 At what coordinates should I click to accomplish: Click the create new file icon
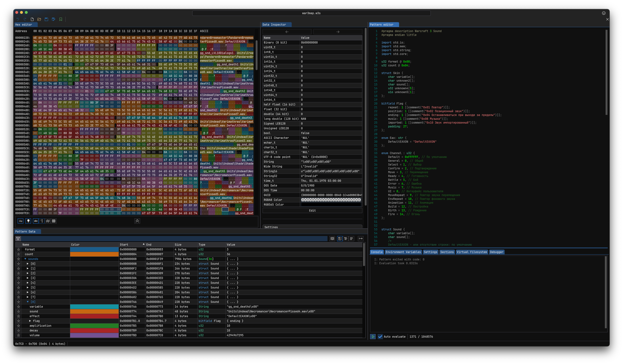[x=32, y=19]
